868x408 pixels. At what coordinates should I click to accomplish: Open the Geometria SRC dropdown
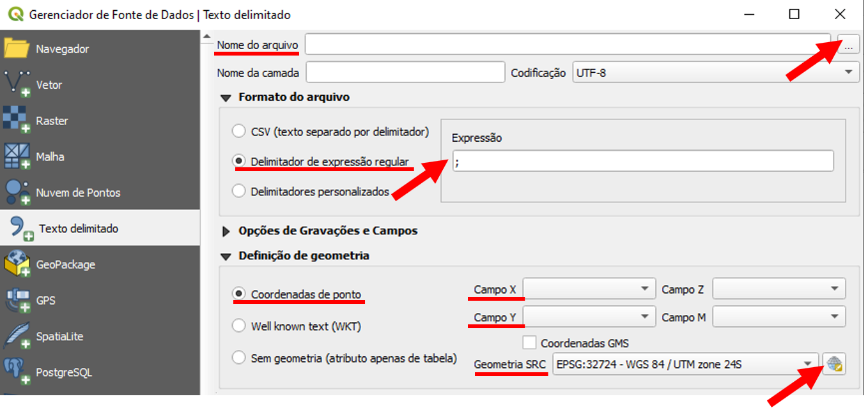tap(685, 365)
